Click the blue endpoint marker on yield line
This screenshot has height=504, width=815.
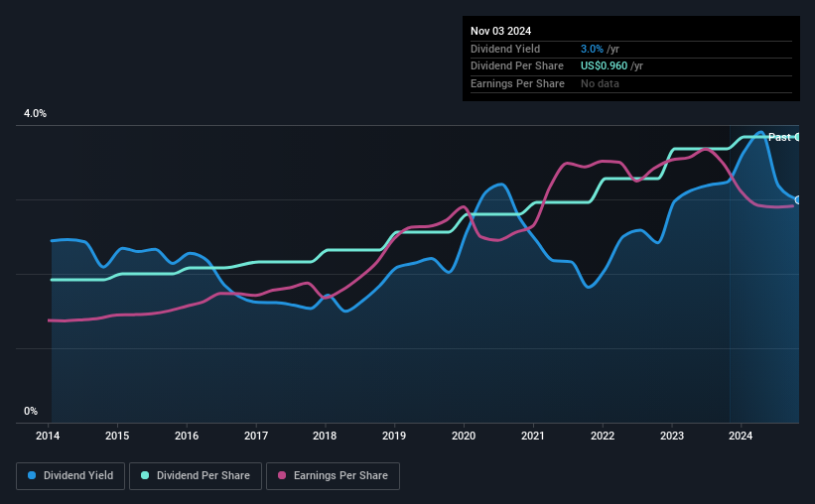coord(798,200)
